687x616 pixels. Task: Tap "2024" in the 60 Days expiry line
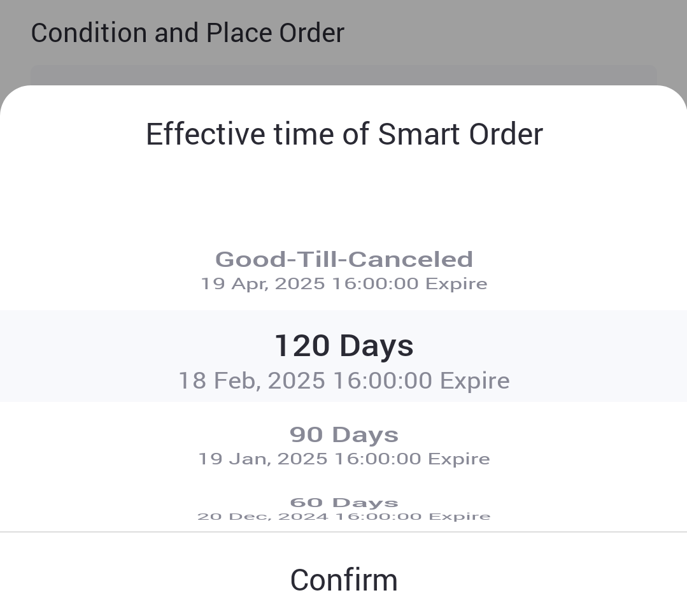click(x=303, y=517)
